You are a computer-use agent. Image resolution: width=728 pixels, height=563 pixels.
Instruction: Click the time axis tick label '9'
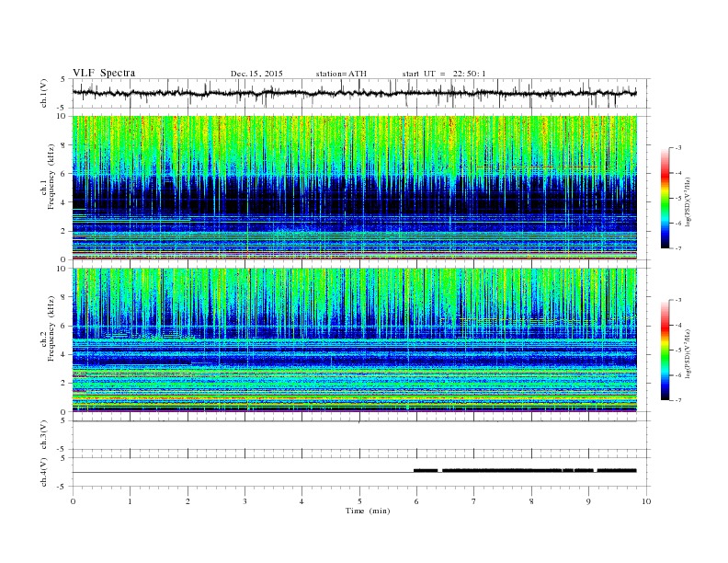(x=588, y=501)
